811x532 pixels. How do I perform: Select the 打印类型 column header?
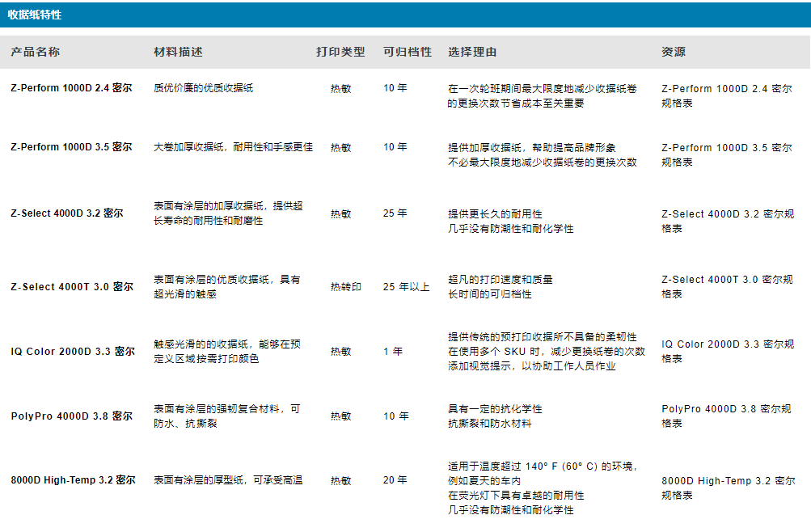pyautogui.click(x=340, y=52)
